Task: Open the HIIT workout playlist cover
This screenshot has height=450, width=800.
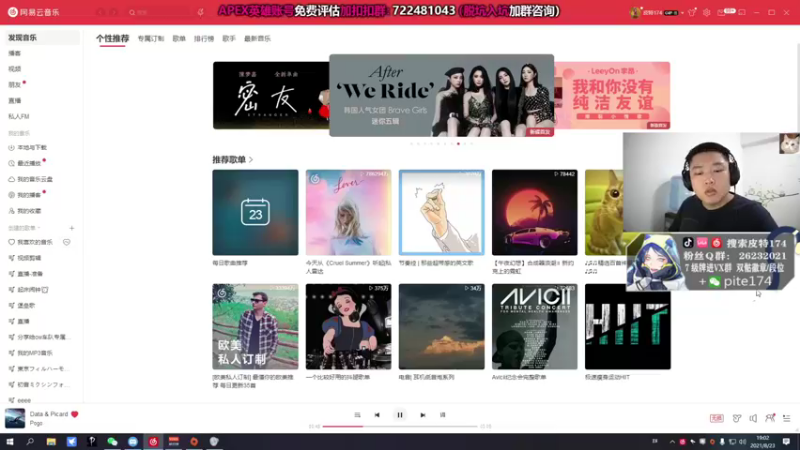Action: 628,327
